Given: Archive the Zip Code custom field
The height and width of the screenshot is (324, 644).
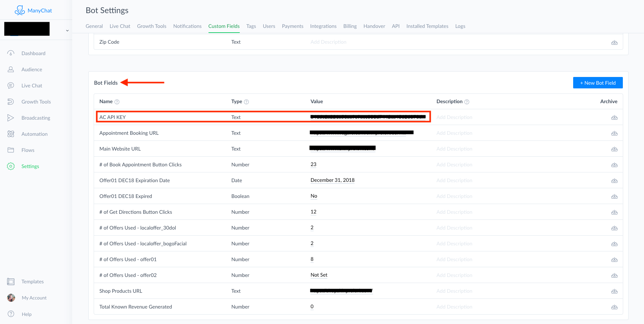Looking at the screenshot, I should coord(614,42).
